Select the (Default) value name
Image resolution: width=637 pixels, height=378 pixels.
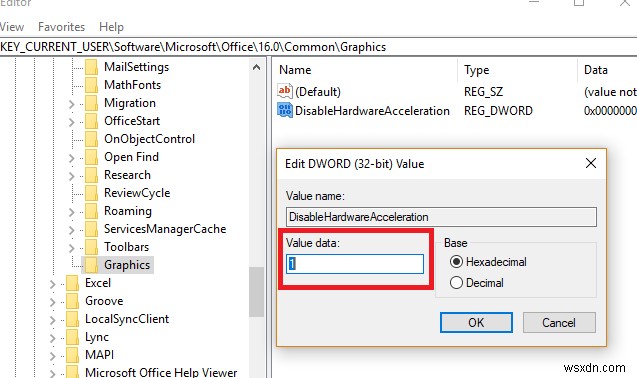point(318,91)
